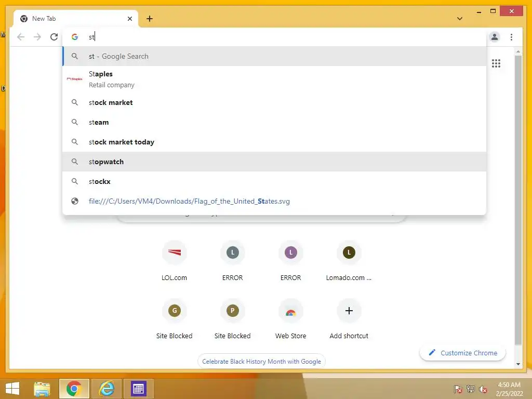Open the purple ERROR shortcut
Image resolution: width=532 pixels, height=399 pixels.
(291, 261)
